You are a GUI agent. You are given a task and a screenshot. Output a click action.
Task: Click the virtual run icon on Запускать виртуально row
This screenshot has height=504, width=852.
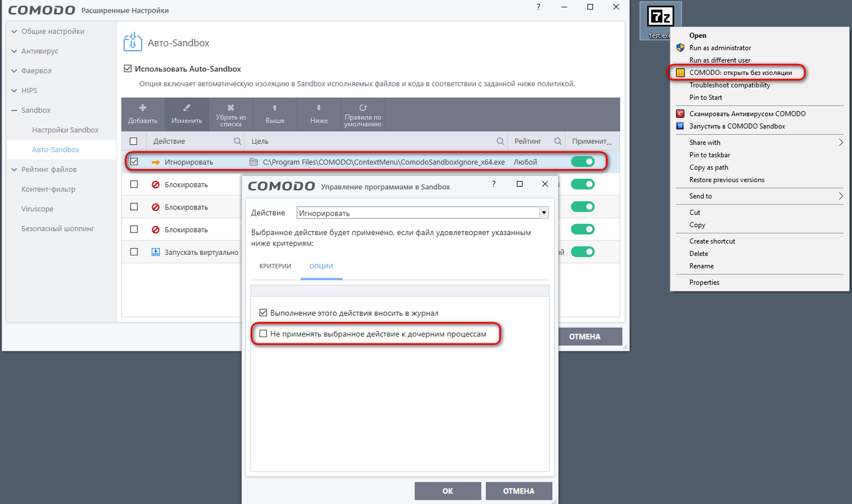click(156, 252)
